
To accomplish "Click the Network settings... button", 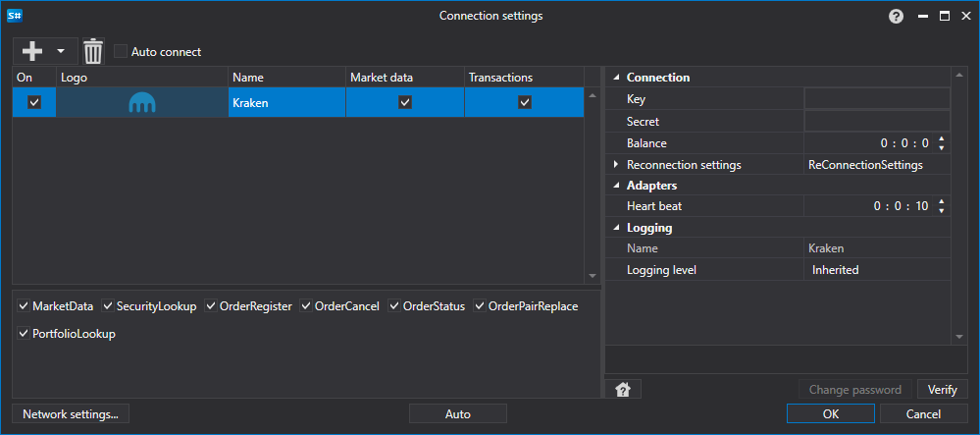I will [x=71, y=413].
